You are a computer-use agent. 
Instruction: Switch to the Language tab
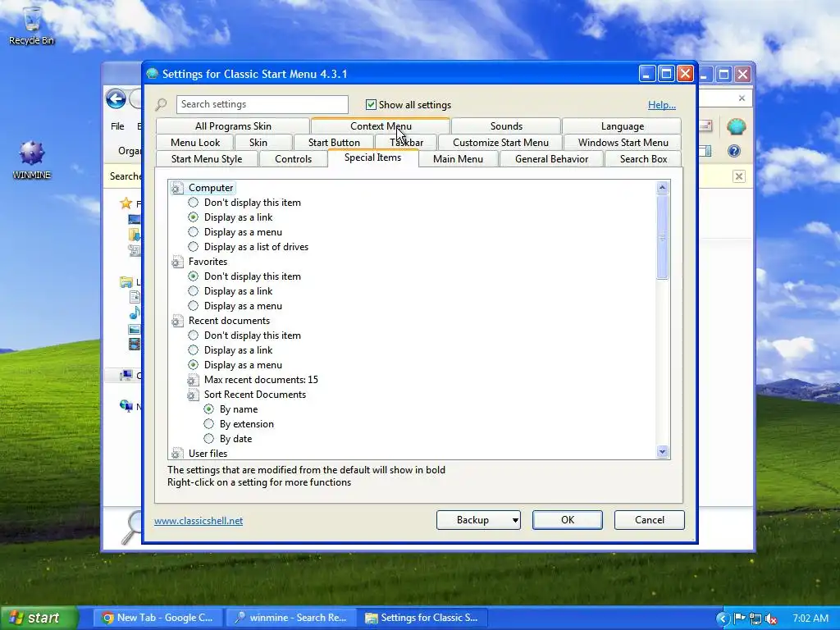pos(622,126)
